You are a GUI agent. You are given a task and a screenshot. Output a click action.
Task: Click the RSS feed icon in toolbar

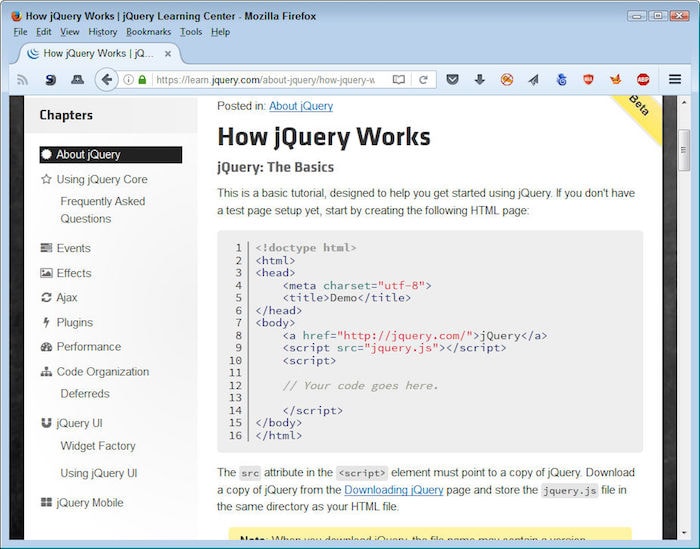click(22, 80)
